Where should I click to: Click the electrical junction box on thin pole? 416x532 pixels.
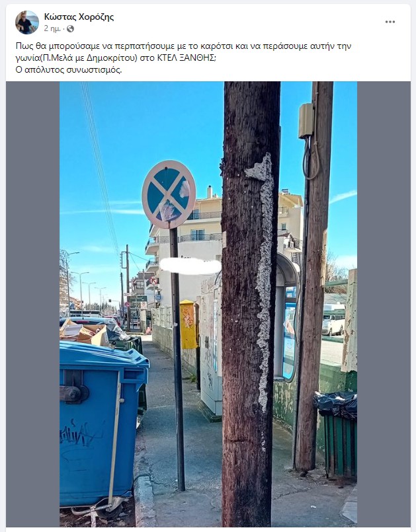(306, 121)
